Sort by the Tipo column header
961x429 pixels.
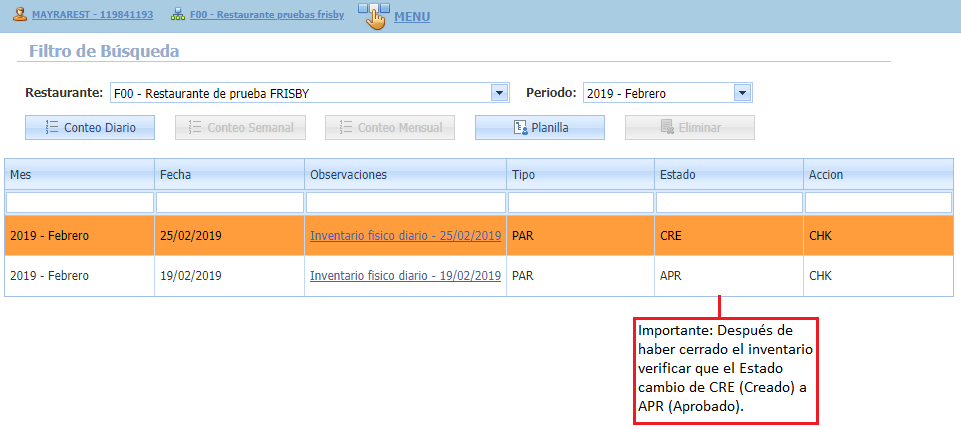point(580,175)
